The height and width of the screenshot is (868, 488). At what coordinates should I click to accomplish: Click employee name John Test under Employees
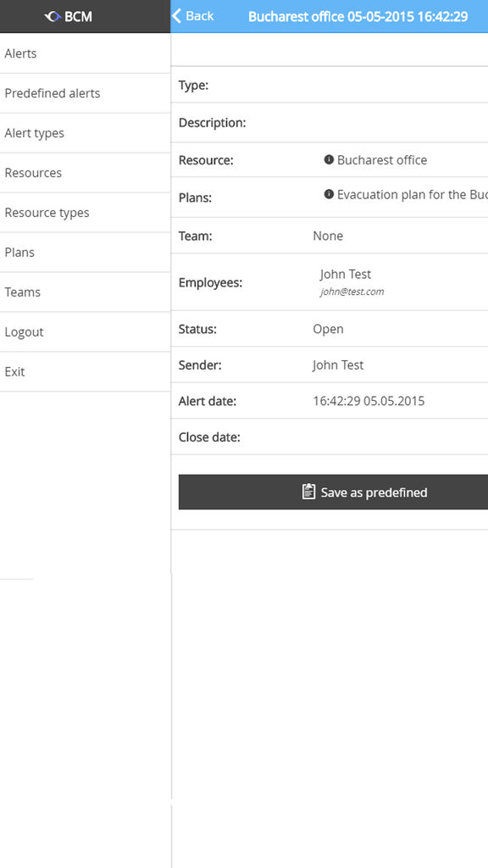346,274
